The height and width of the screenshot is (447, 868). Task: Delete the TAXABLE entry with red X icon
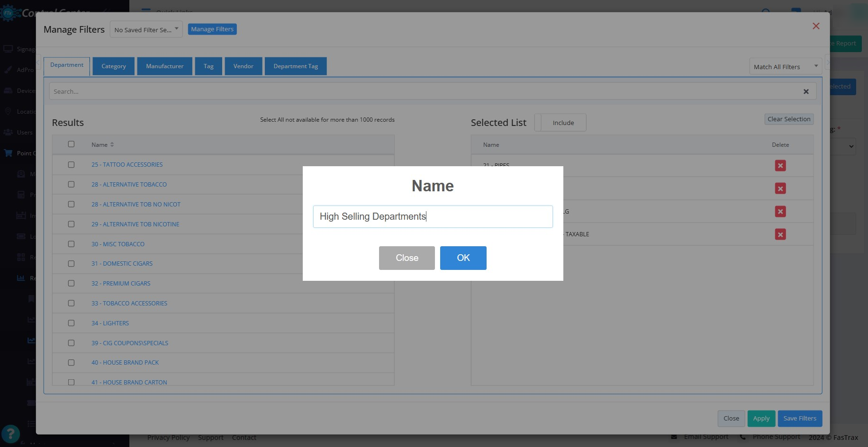tap(780, 234)
